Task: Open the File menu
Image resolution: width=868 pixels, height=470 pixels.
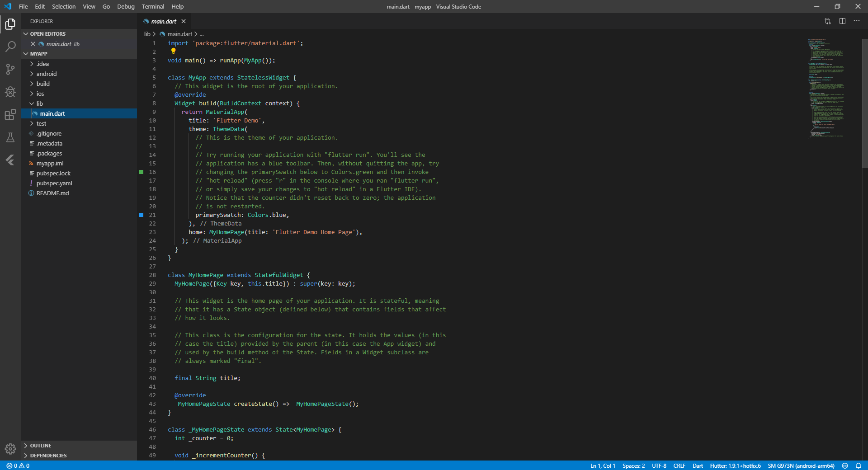Action: tap(24, 6)
